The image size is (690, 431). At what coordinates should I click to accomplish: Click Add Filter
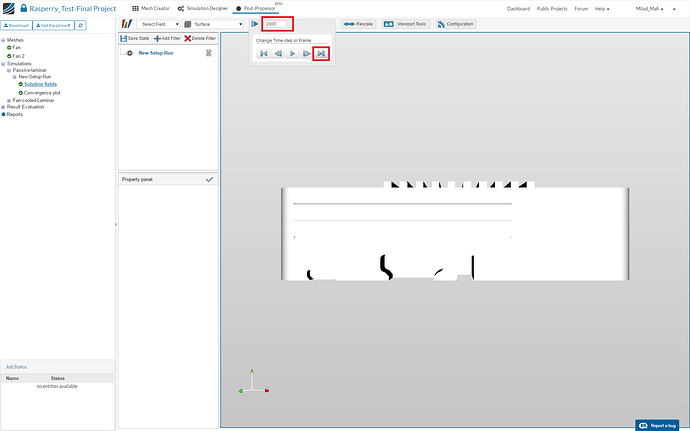pos(167,39)
